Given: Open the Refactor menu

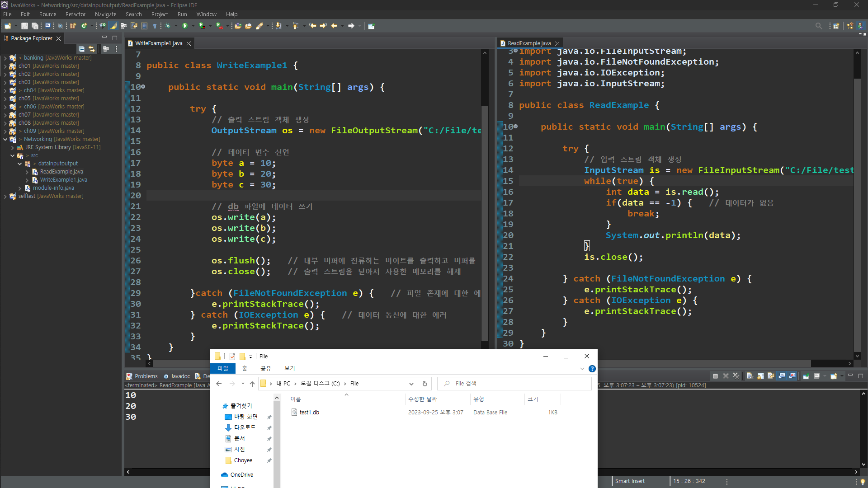Looking at the screenshot, I should pos(75,14).
